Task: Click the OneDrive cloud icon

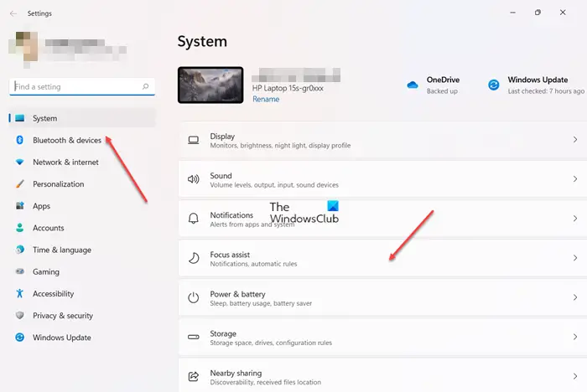Action: 413,85
